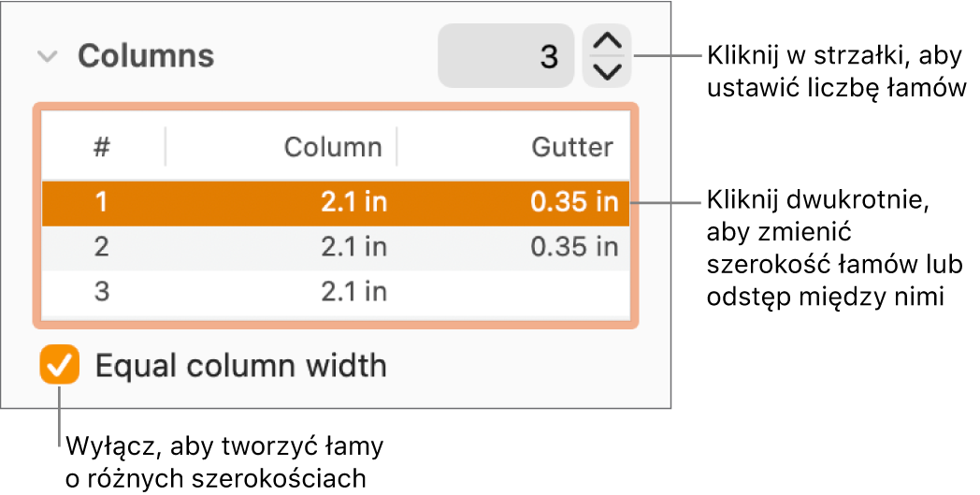Select row 1 in columns table
This screenshot has height=495, width=980.
pos(102,203)
